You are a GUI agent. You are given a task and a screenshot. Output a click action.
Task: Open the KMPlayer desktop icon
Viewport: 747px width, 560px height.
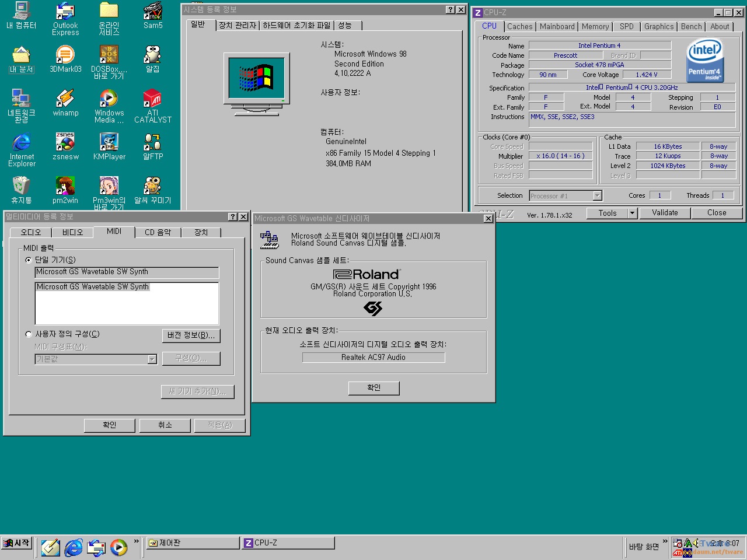click(x=109, y=147)
